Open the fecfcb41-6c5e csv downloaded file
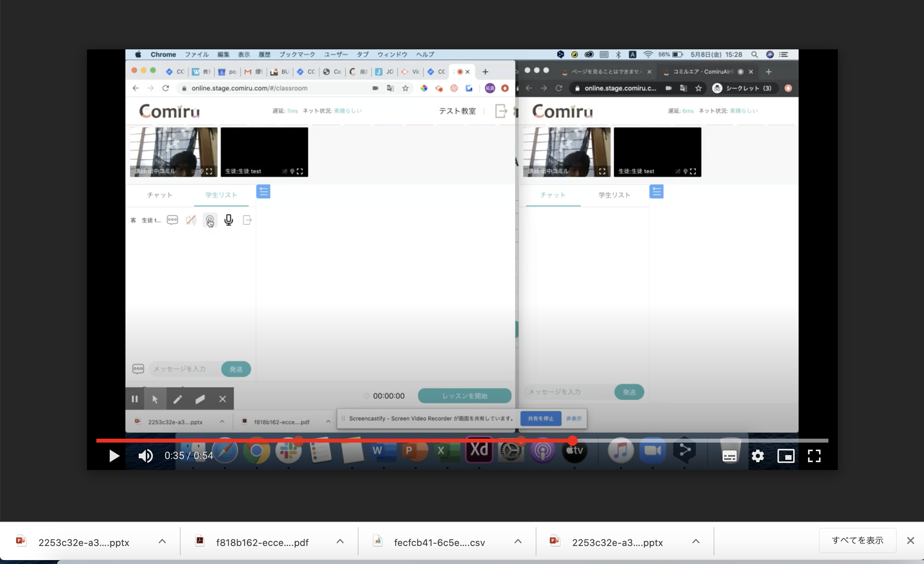Screen dimensions: 924x564 439,542
